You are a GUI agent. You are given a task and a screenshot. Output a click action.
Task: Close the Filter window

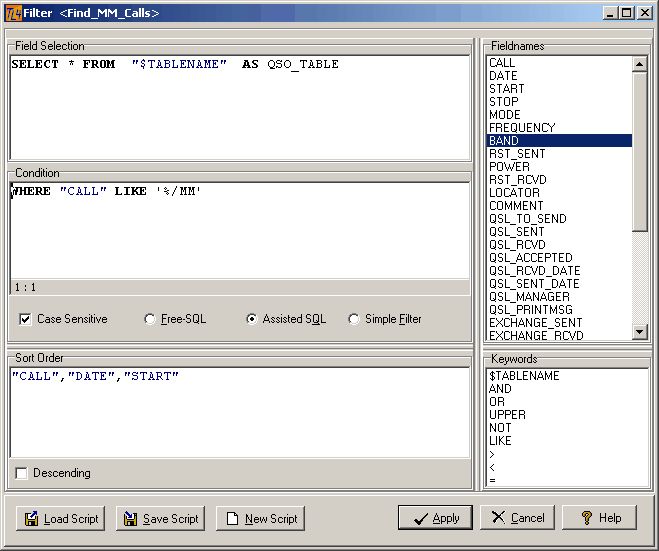tap(644, 13)
